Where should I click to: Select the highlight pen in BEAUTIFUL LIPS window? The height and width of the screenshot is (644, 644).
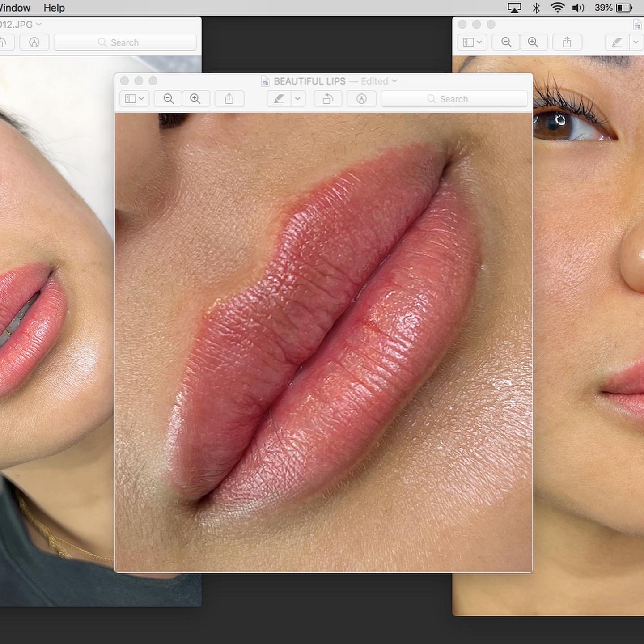coord(279,99)
